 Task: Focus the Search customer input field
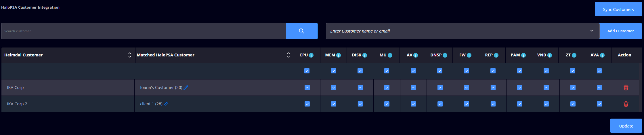click(x=143, y=31)
